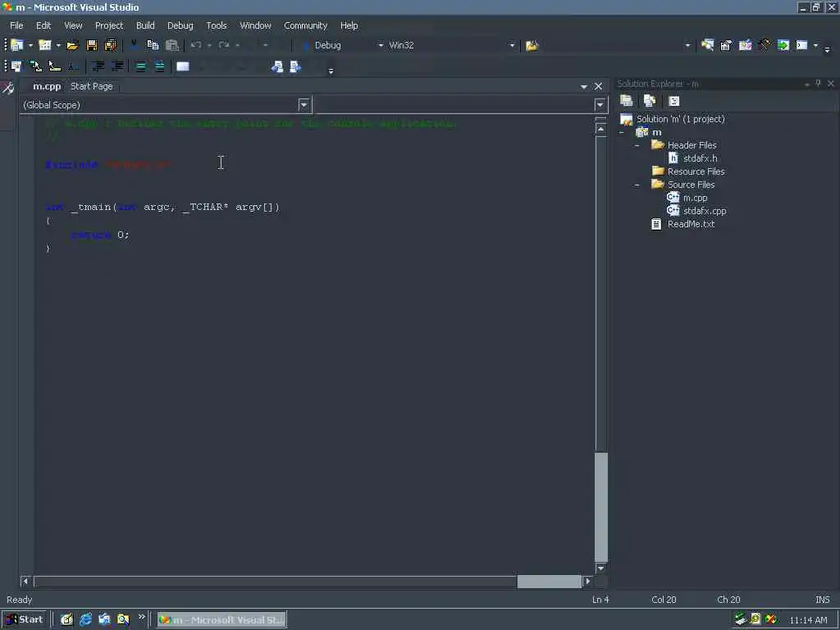Click the Decrease Line Indent icon
This screenshot has height=630, width=840.
[98, 66]
